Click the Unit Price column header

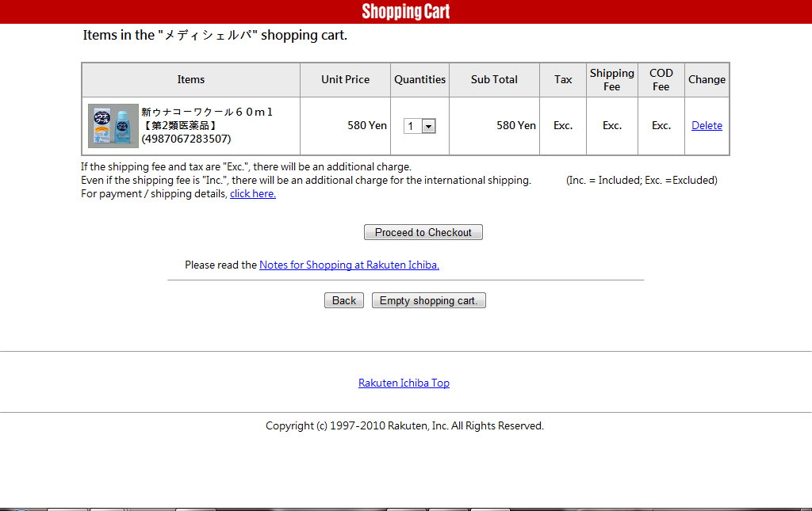346,80
